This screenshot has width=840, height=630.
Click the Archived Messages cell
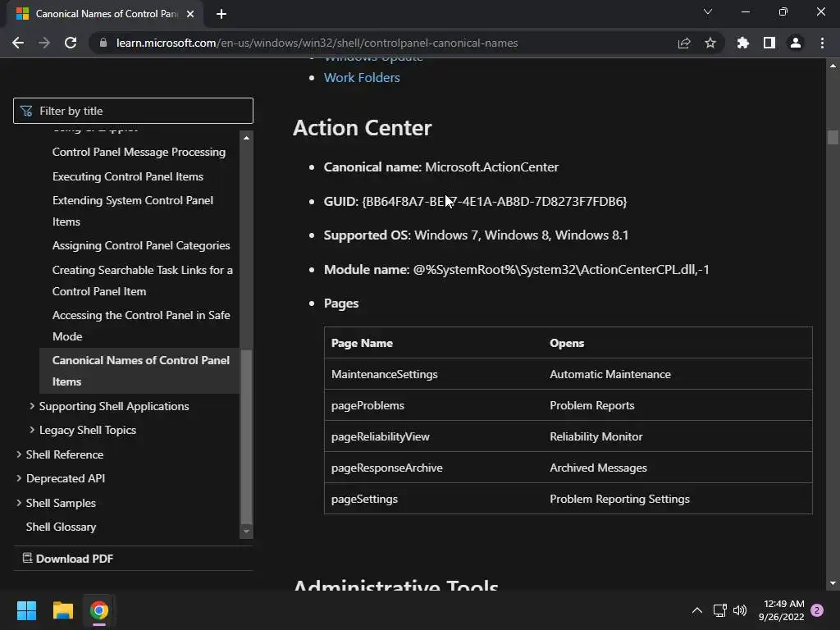coord(598,468)
